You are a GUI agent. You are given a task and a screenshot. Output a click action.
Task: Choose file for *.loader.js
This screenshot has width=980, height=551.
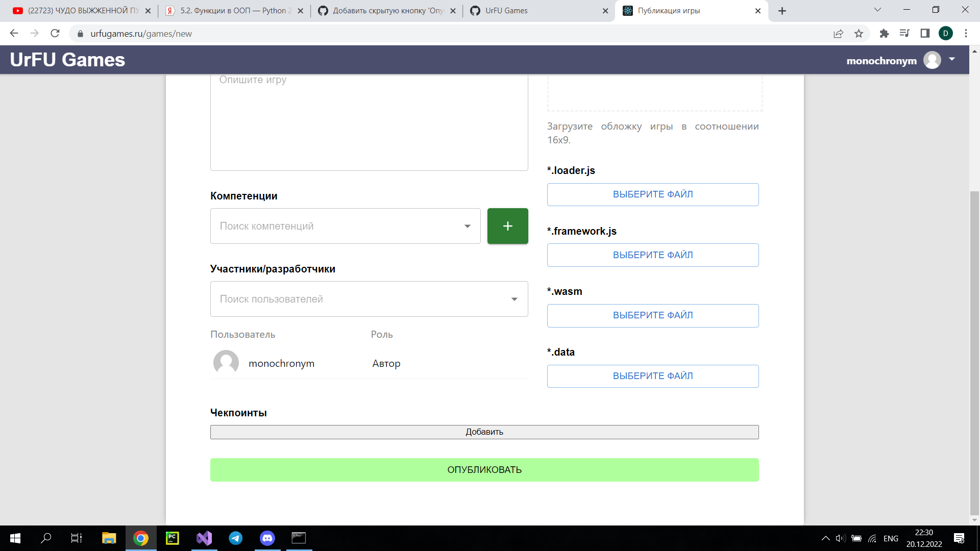coord(652,194)
